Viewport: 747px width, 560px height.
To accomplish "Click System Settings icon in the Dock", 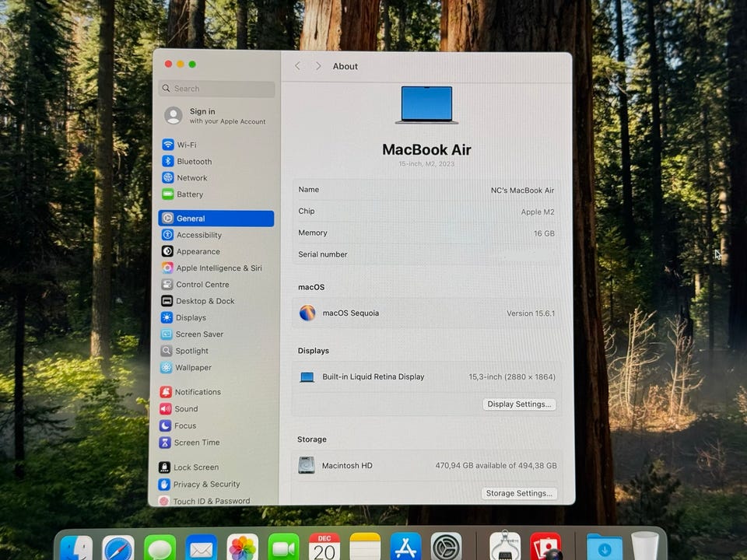I will point(447,548).
